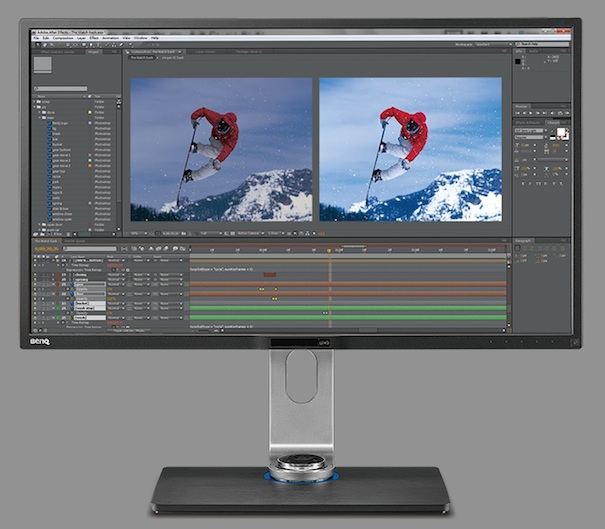Viewport: 605px width, 529px height.
Task: Open the Composition menu in menu bar
Action: click(62, 38)
